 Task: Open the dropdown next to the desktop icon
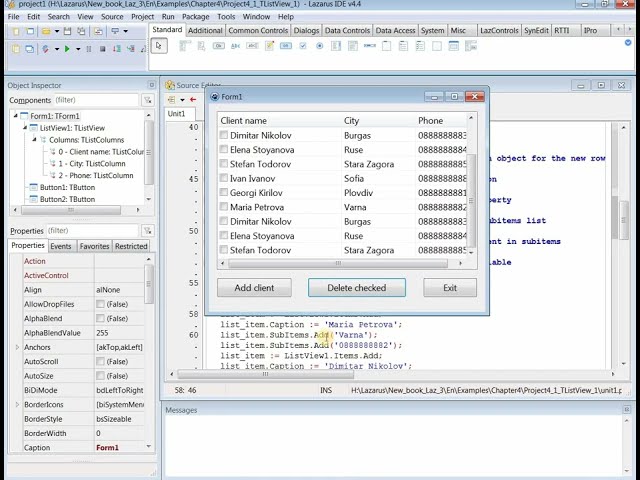(126, 31)
